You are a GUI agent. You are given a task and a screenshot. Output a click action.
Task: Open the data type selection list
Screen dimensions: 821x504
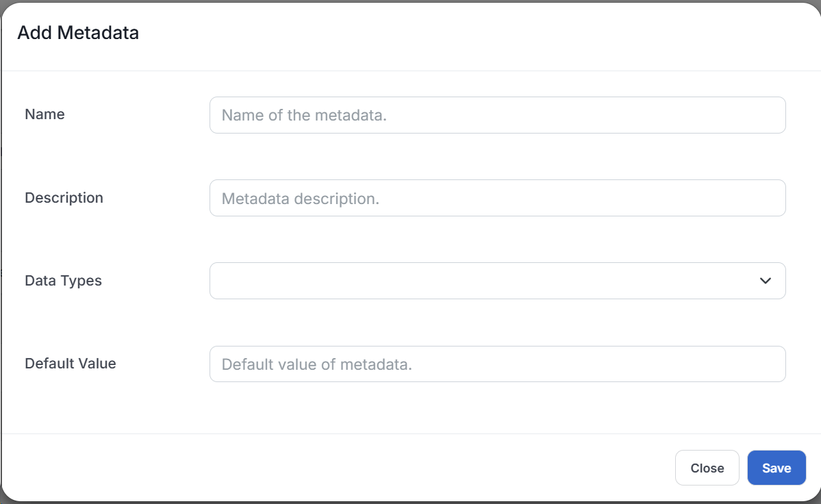(x=498, y=281)
